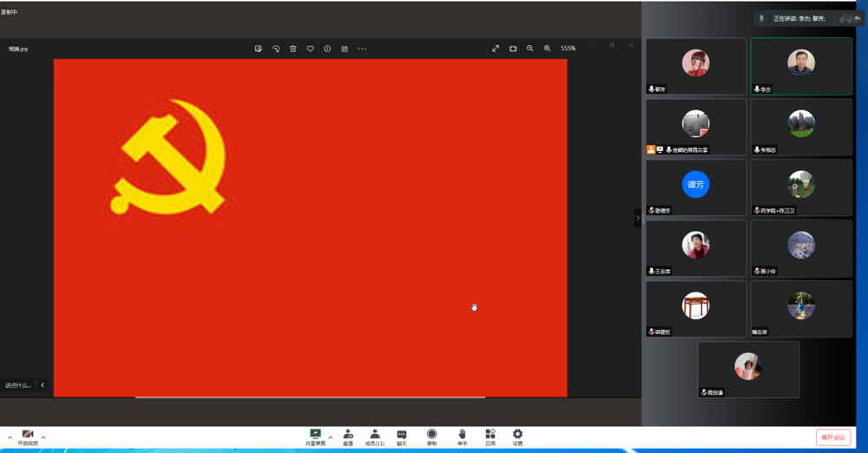868x453 pixels.
Task: Open the three-dots more menu in photo viewer
Action: coord(362,49)
